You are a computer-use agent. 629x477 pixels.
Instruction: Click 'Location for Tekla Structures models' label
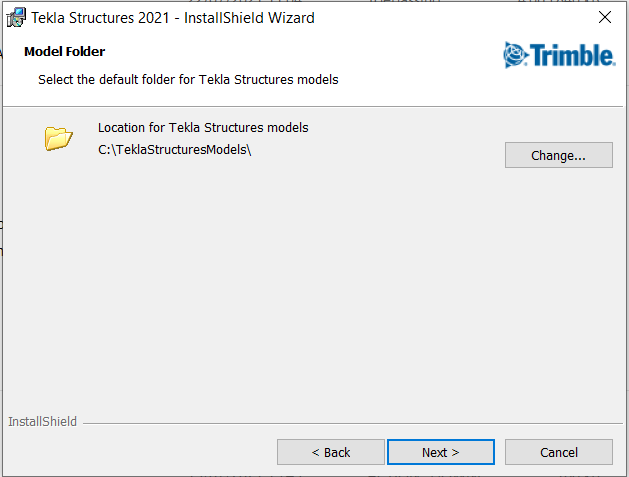point(203,128)
